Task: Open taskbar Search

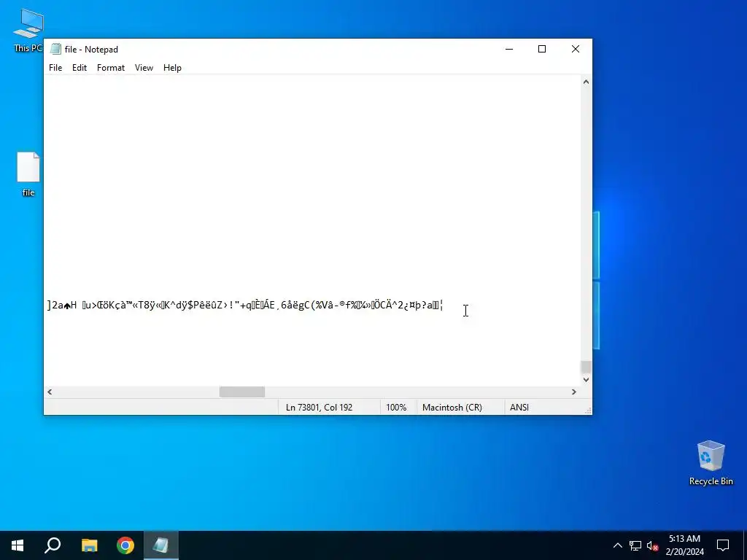Action: tap(53, 545)
